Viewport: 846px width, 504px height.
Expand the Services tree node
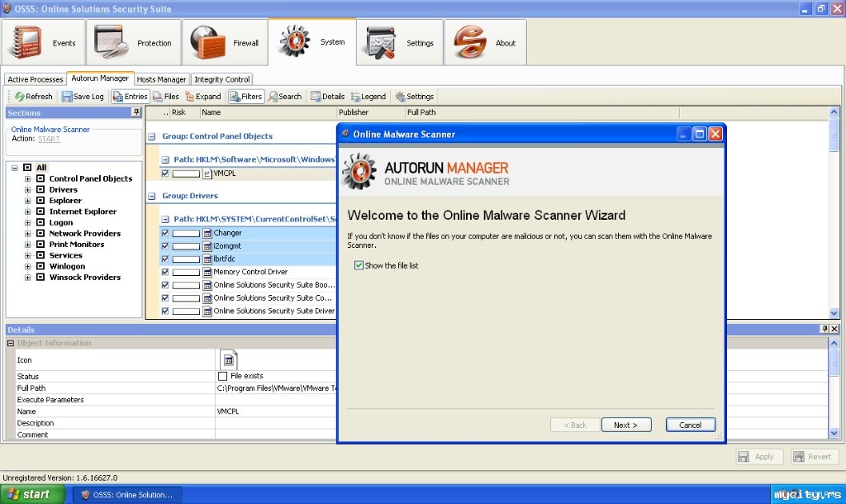(27, 255)
